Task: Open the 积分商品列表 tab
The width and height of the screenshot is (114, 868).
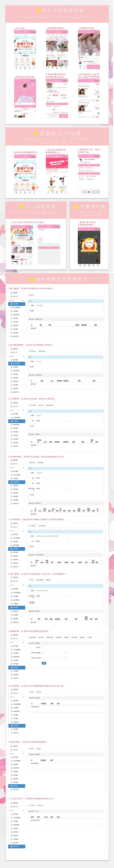Action: click(x=32, y=351)
